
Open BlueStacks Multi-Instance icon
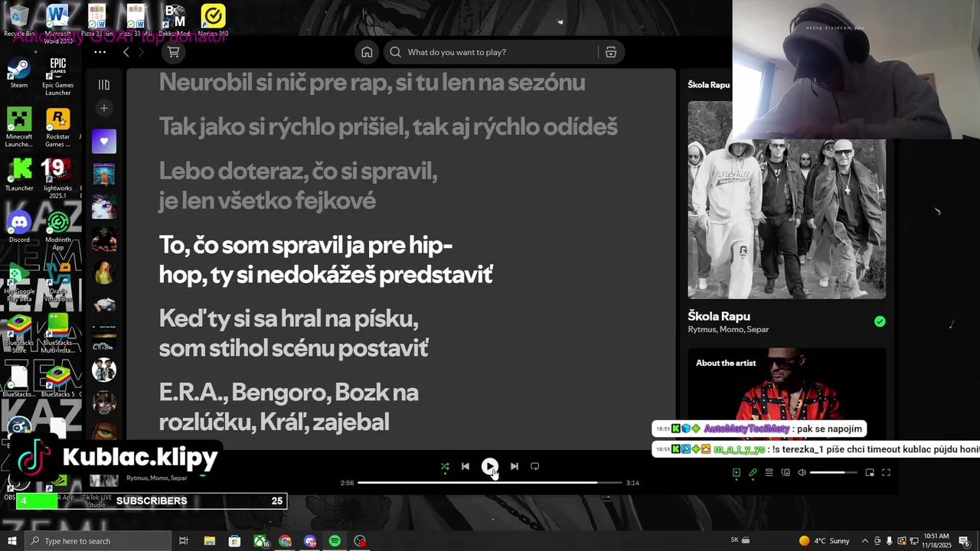(x=58, y=333)
